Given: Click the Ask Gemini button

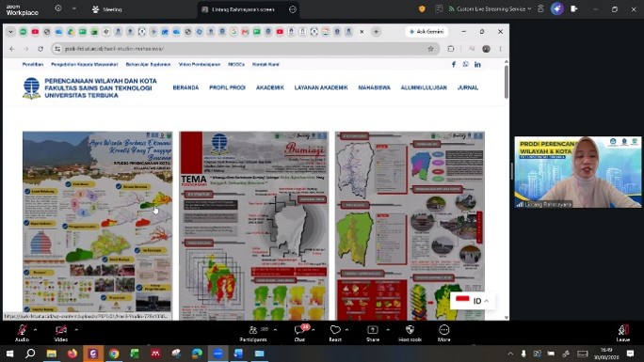Looking at the screenshot, I should pyautogui.click(x=427, y=32).
